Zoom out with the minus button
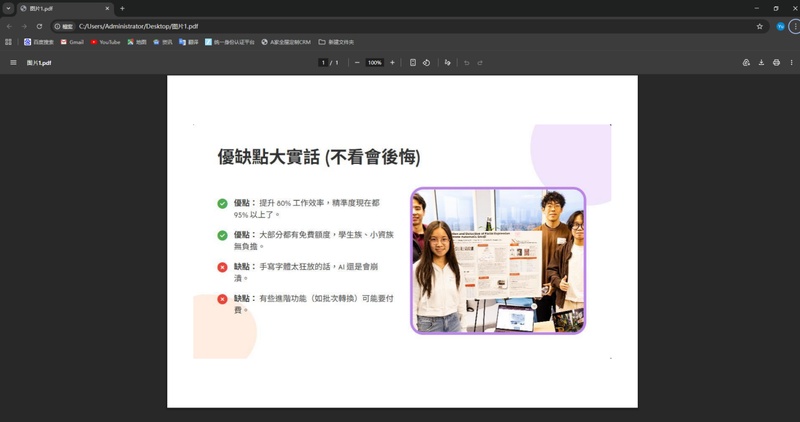This screenshot has height=422, width=800. [x=357, y=63]
